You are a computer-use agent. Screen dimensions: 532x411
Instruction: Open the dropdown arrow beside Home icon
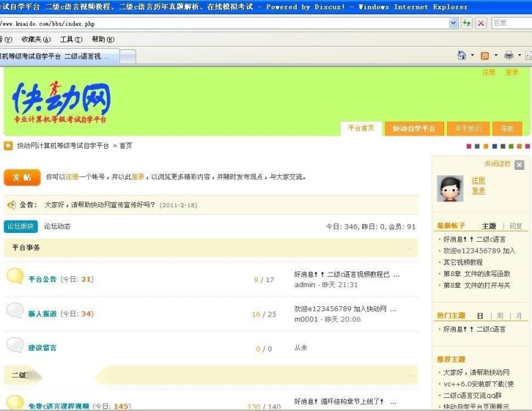coord(472,55)
